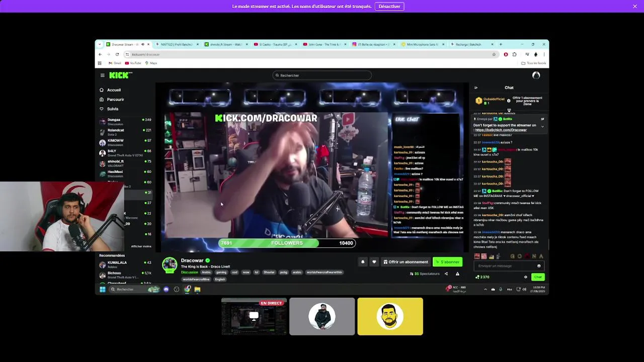This screenshot has width=644, height=362.
Task: Open the Kick hamburger menu
Action: click(102, 75)
